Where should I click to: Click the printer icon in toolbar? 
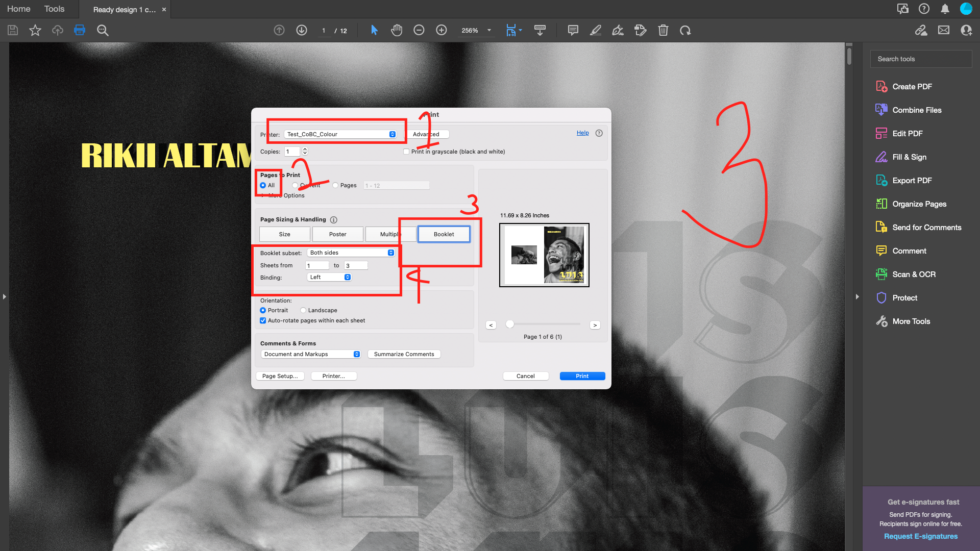(80, 30)
